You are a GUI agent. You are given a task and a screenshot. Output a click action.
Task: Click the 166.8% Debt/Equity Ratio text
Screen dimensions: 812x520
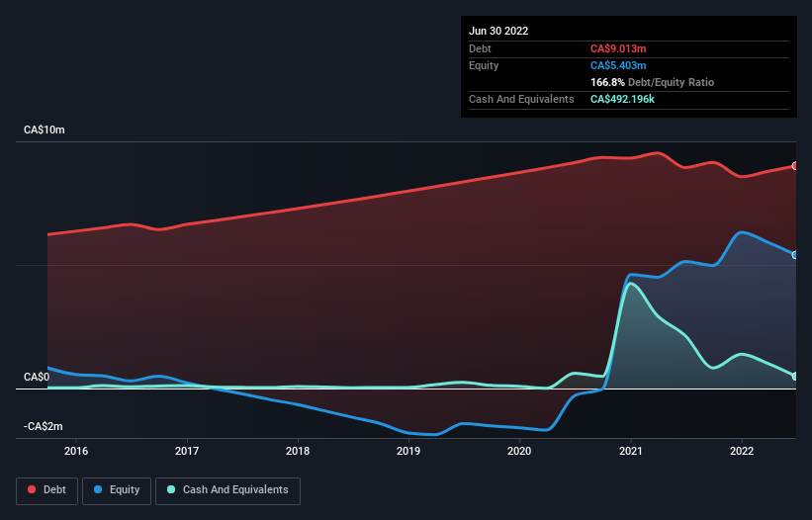(x=652, y=82)
